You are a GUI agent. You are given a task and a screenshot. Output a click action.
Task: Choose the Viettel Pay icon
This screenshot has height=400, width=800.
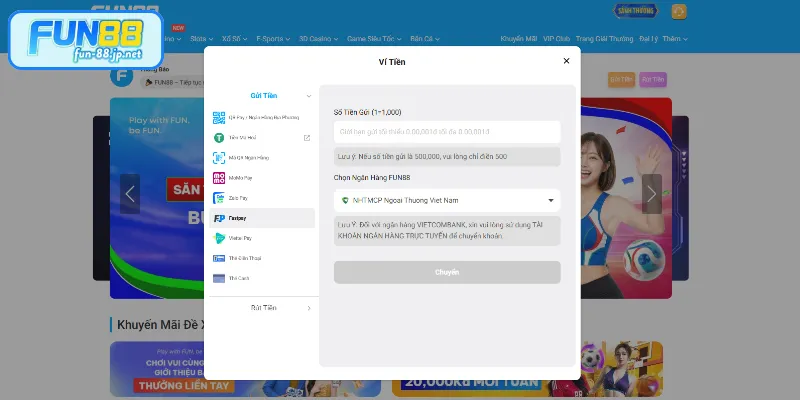219,238
